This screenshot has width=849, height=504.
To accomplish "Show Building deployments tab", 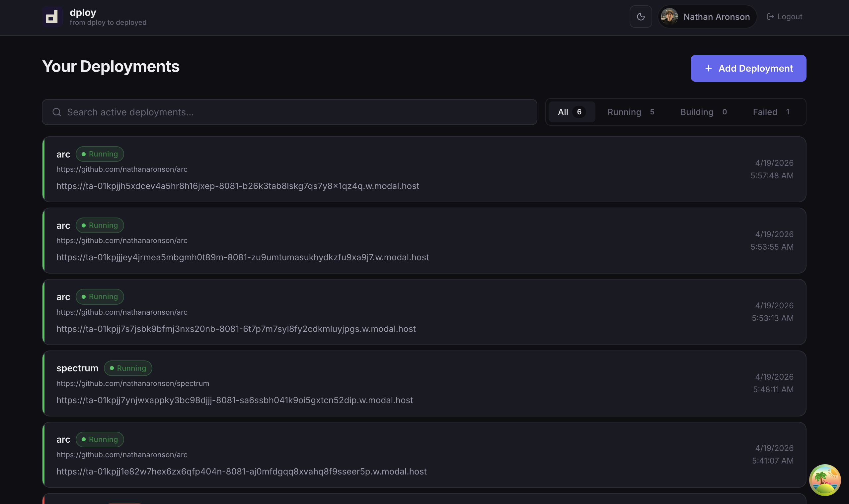I will coord(703,112).
